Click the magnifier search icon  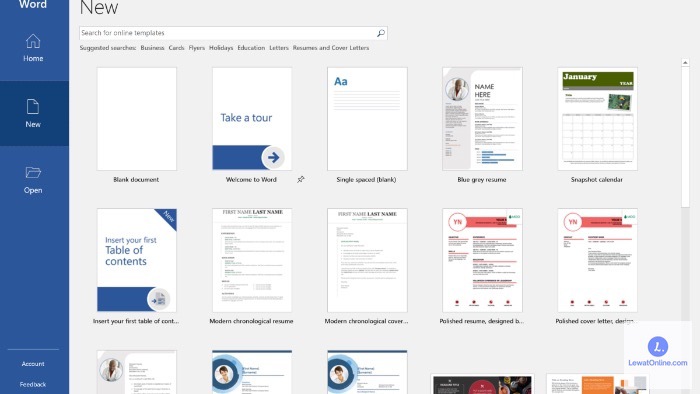[x=381, y=33]
